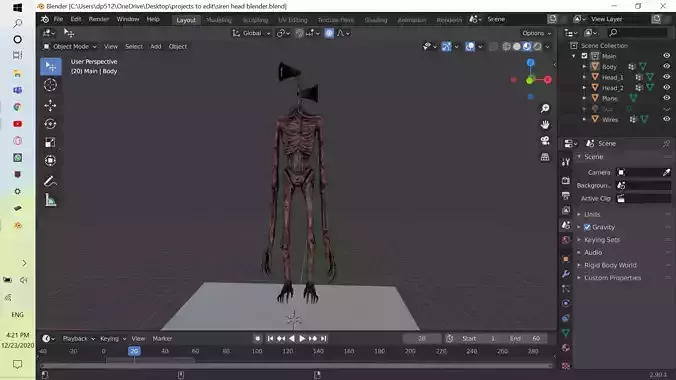Open the Object Mode dropdown
676x380 pixels.
(x=70, y=47)
